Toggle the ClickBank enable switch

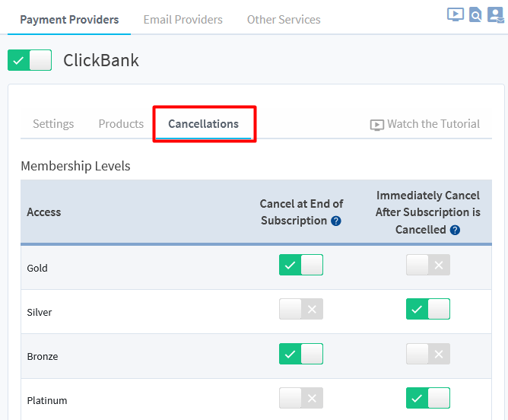pyautogui.click(x=30, y=60)
